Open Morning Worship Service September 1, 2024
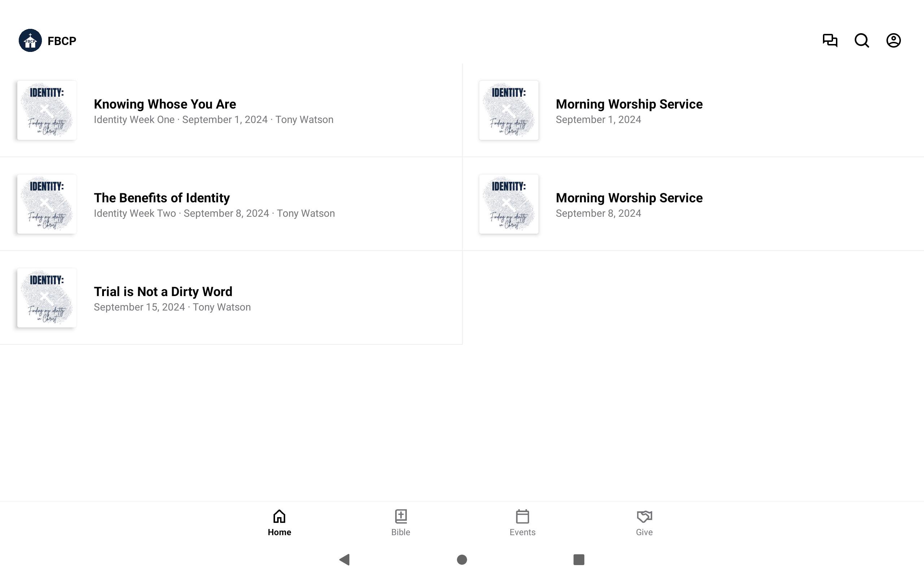Image resolution: width=924 pixels, height=577 pixels. click(629, 104)
